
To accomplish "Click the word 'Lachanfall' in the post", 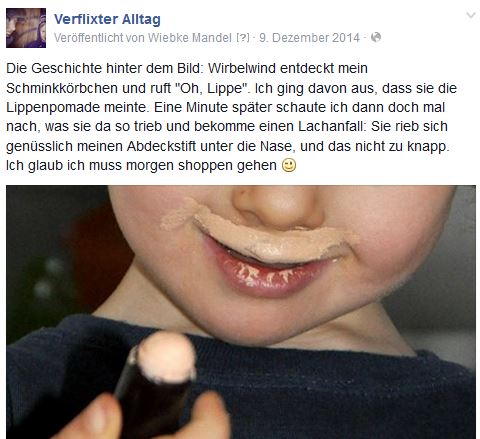I will click(332, 127).
